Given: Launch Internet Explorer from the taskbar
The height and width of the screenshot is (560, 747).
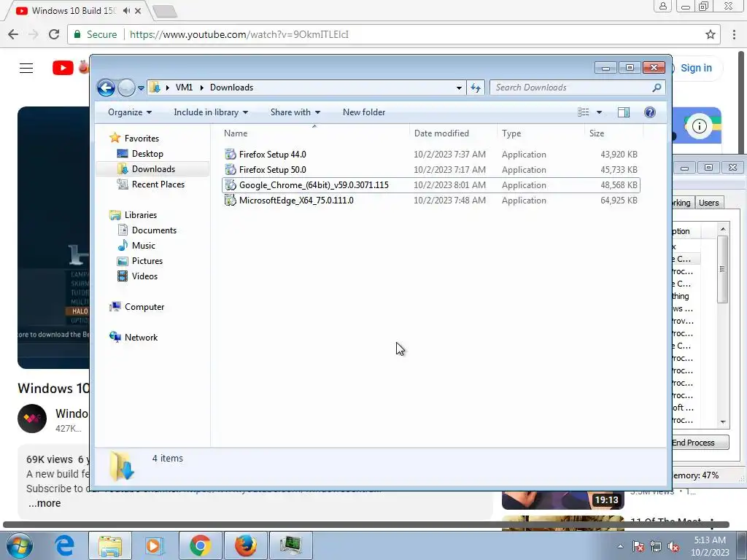Looking at the screenshot, I should point(64,545).
